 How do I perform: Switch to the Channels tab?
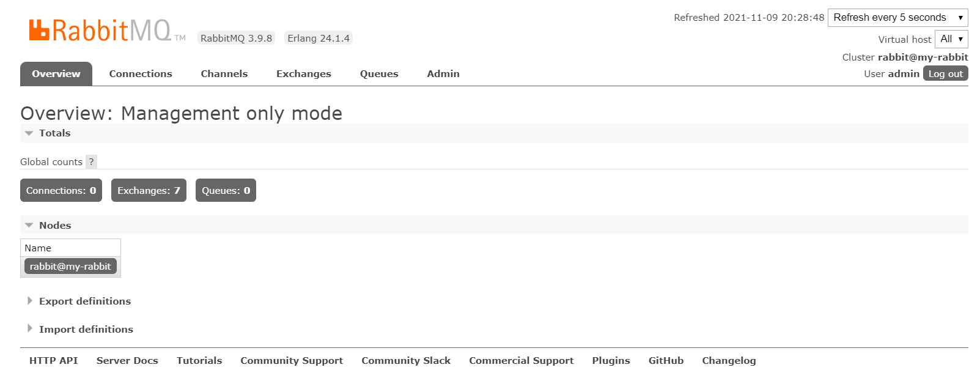tap(224, 74)
